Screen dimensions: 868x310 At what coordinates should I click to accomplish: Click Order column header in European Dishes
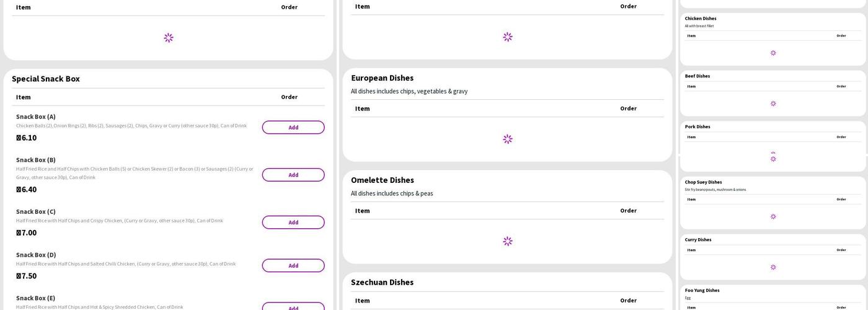point(628,108)
